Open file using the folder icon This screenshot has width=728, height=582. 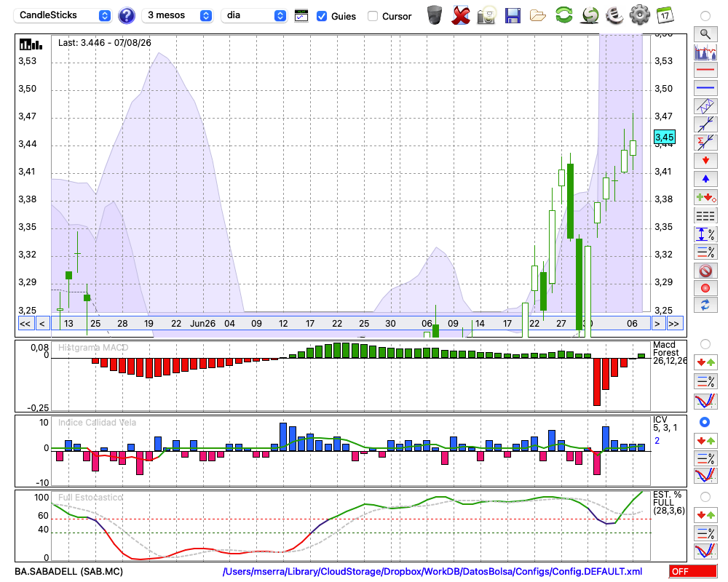click(538, 16)
